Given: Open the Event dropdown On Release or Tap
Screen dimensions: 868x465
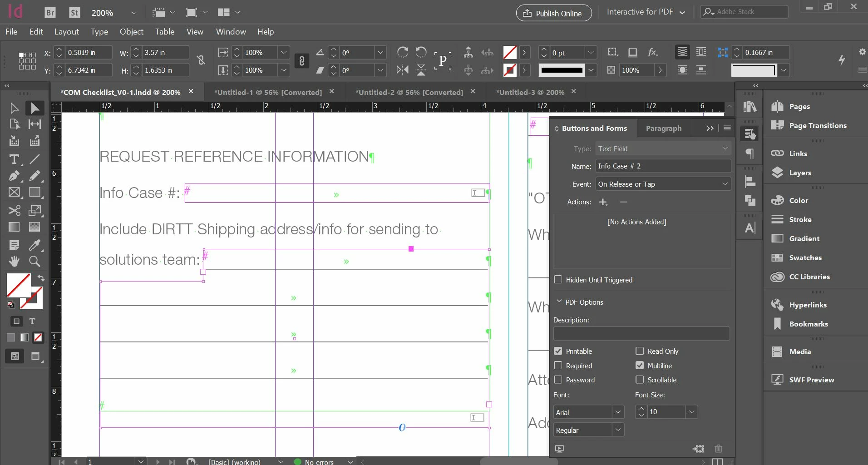Looking at the screenshot, I should (x=663, y=184).
